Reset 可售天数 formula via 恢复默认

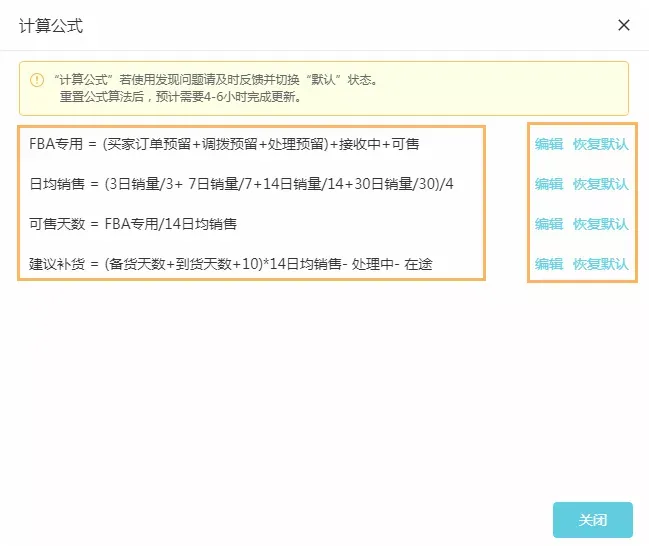click(601, 224)
